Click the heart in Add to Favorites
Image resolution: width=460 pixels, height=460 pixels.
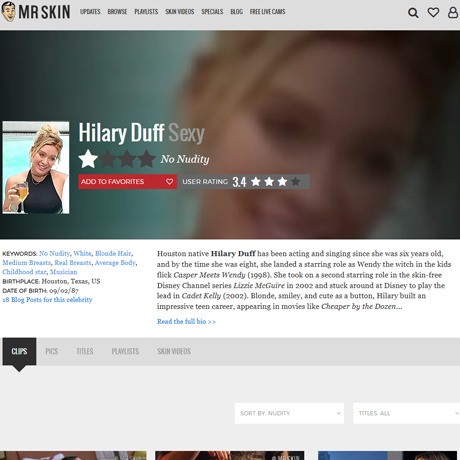169,182
